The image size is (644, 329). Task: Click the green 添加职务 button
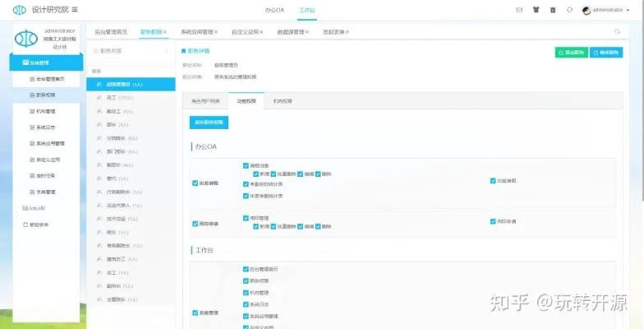(570, 52)
